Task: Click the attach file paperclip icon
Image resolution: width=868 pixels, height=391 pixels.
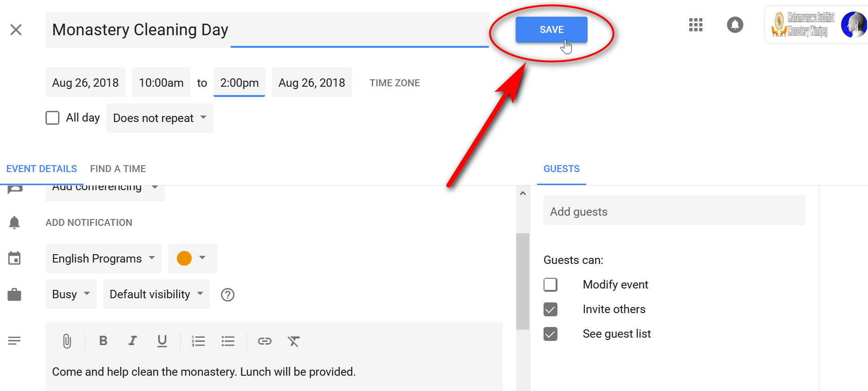Action: (x=67, y=341)
